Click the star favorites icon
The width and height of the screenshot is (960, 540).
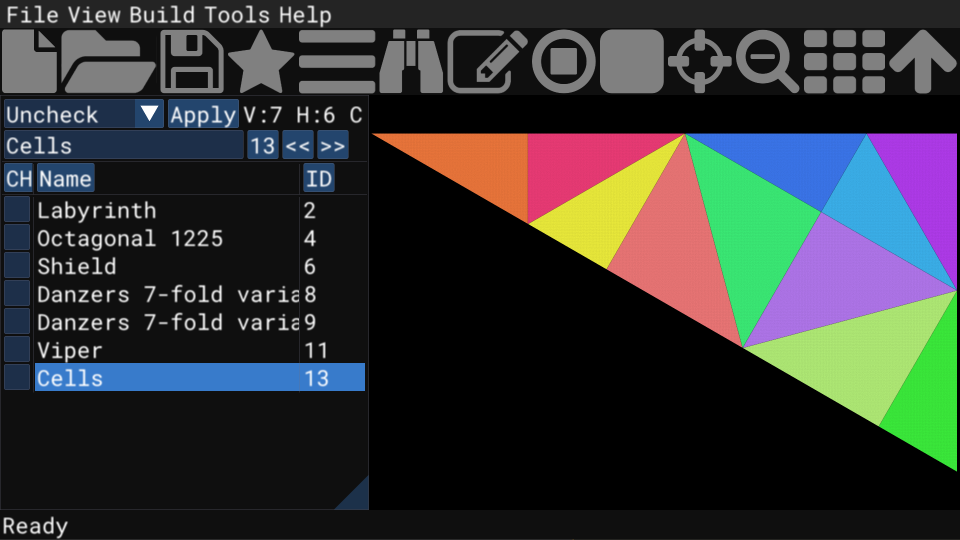[x=260, y=62]
